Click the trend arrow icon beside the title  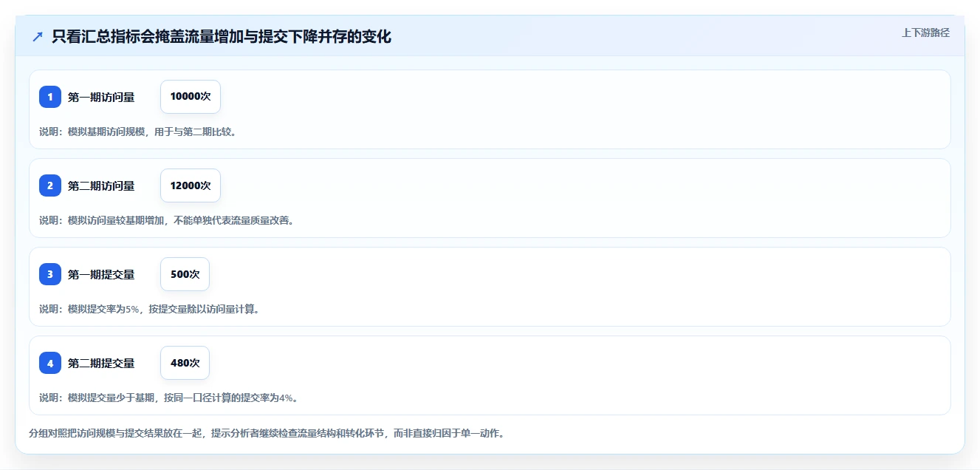tap(38, 37)
